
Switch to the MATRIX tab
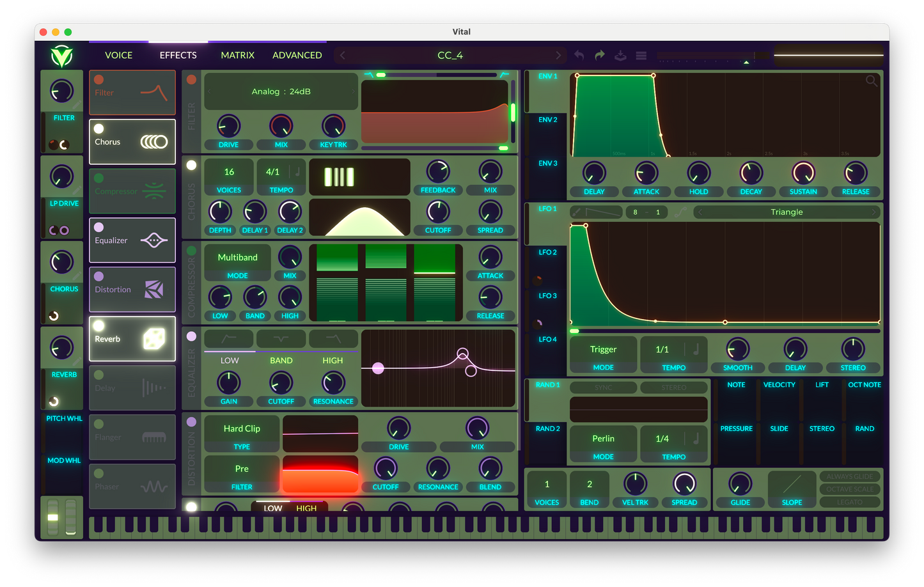tap(237, 56)
